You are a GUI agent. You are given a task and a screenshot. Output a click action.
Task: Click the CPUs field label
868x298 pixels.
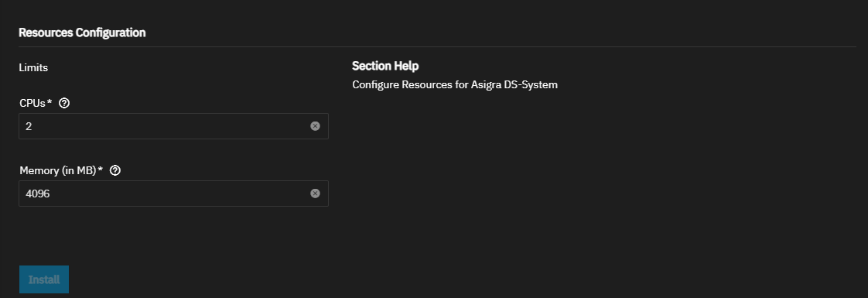tap(32, 103)
